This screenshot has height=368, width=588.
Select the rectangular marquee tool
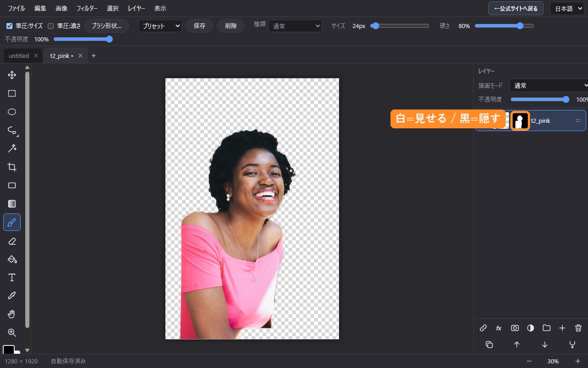pyautogui.click(x=12, y=93)
